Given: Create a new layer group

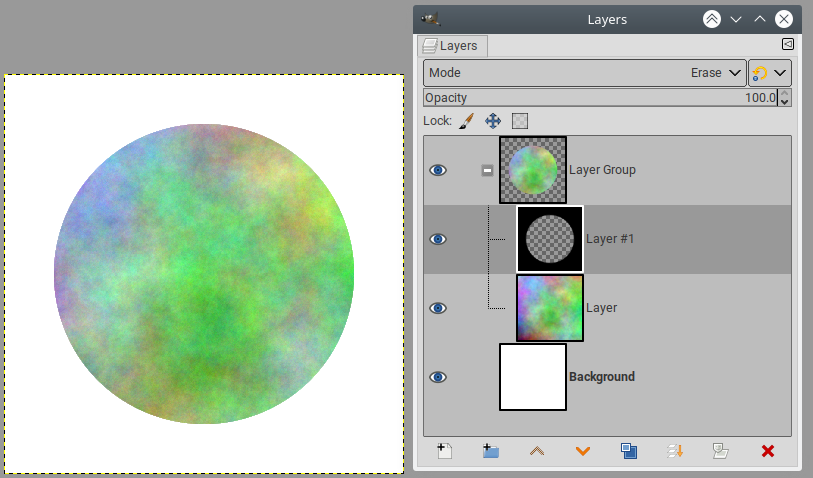Looking at the screenshot, I should (490, 451).
